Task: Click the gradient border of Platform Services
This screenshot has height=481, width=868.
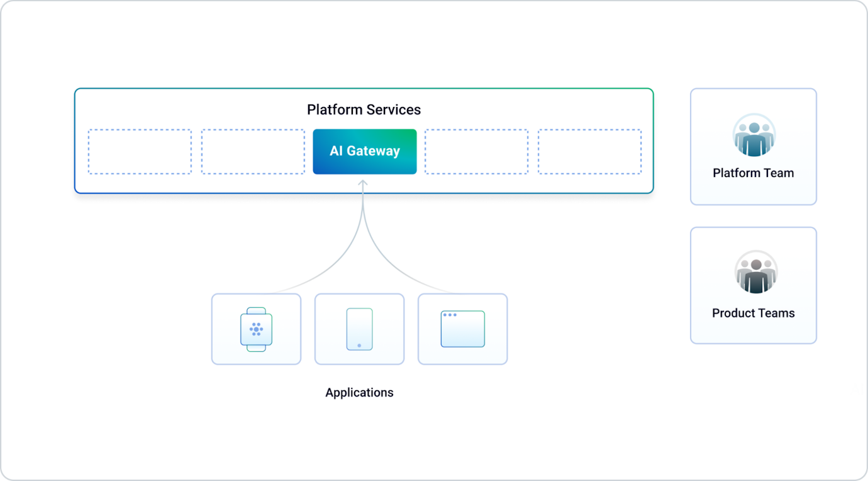Action: click(x=365, y=88)
